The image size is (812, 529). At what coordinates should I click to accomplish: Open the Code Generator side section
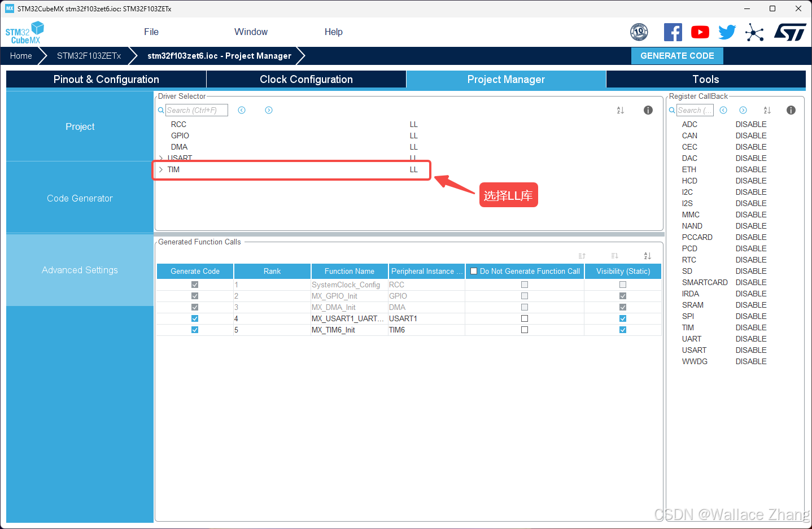(80, 198)
